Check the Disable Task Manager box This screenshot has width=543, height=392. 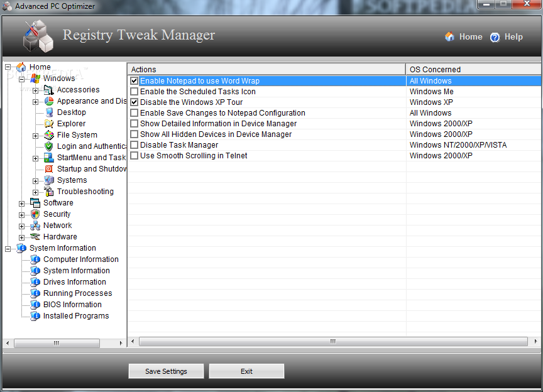pyautogui.click(x=134, y=144)
